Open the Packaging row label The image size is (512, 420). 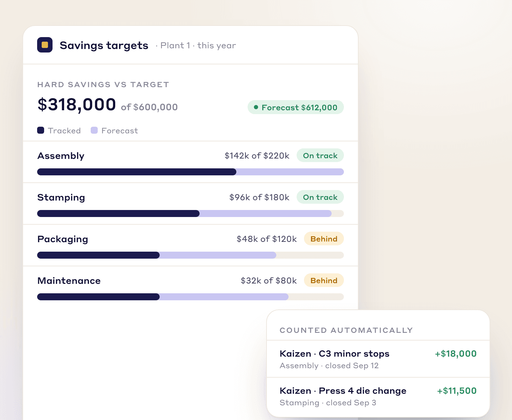[x=63, y=239]
